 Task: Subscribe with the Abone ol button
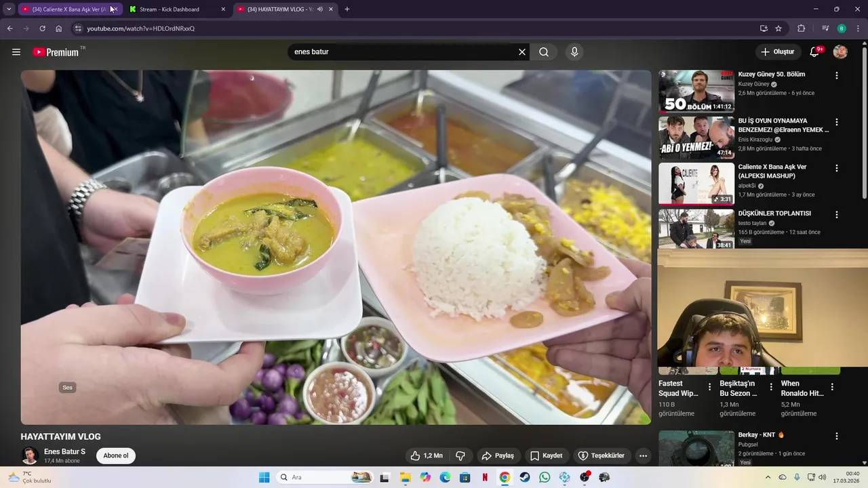point(116,455)
